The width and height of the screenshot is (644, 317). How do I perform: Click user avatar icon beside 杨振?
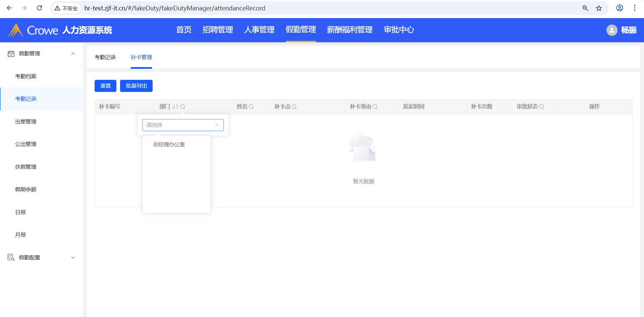click(611, 30)
